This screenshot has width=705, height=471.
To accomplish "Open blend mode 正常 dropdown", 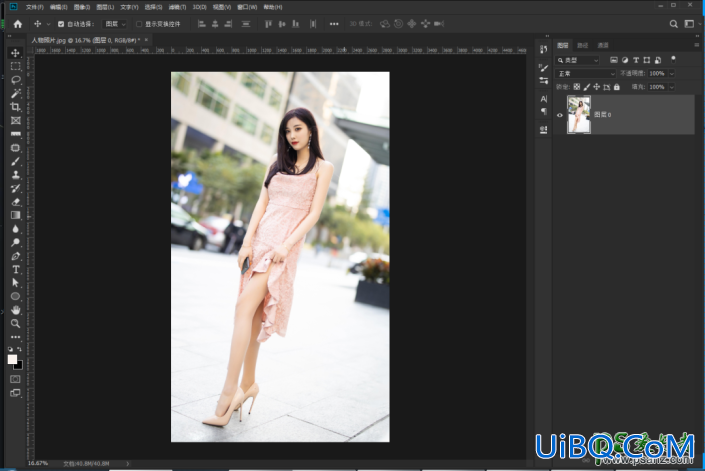I will [x=586, y=73].
